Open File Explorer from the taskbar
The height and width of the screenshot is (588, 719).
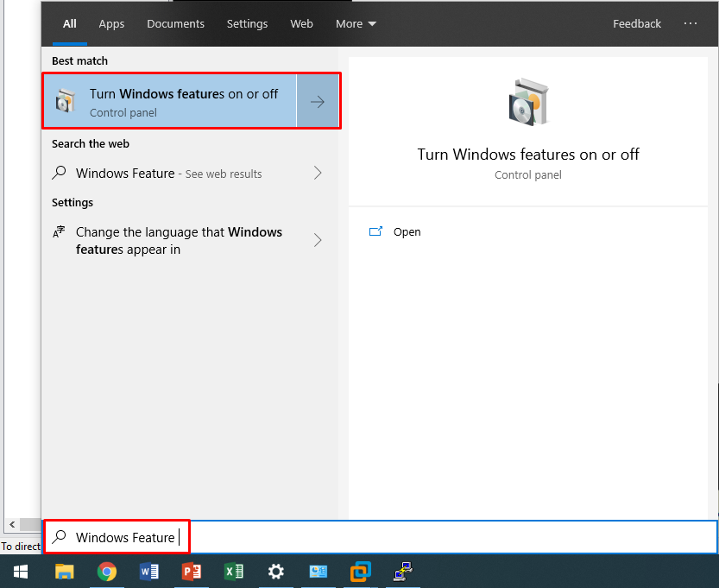point(64,572)
